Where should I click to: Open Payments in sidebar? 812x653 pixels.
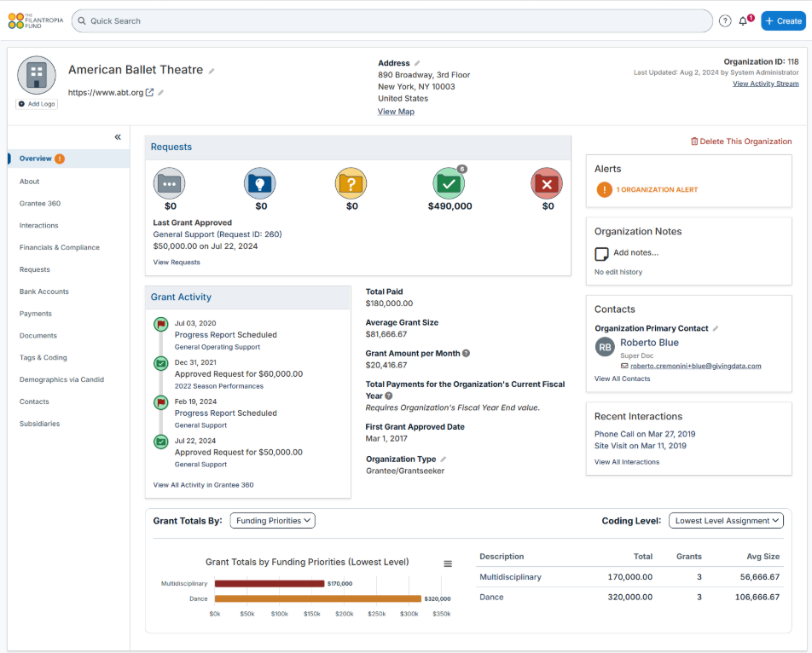(36, 314)
